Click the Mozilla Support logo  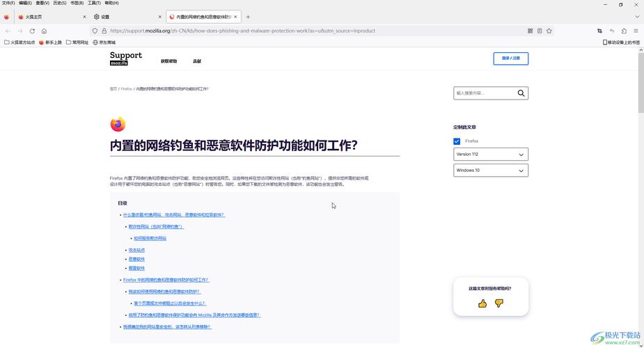[x=126, y=58]
